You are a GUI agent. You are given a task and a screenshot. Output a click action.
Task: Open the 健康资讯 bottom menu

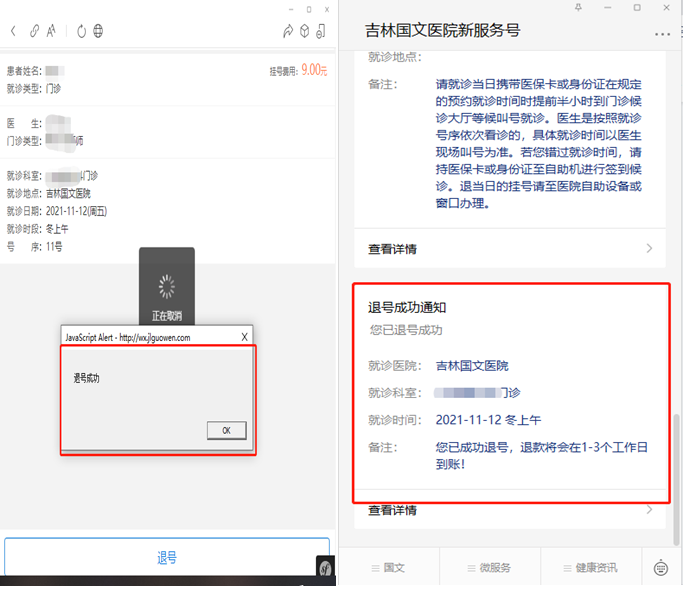pos(590,568)
